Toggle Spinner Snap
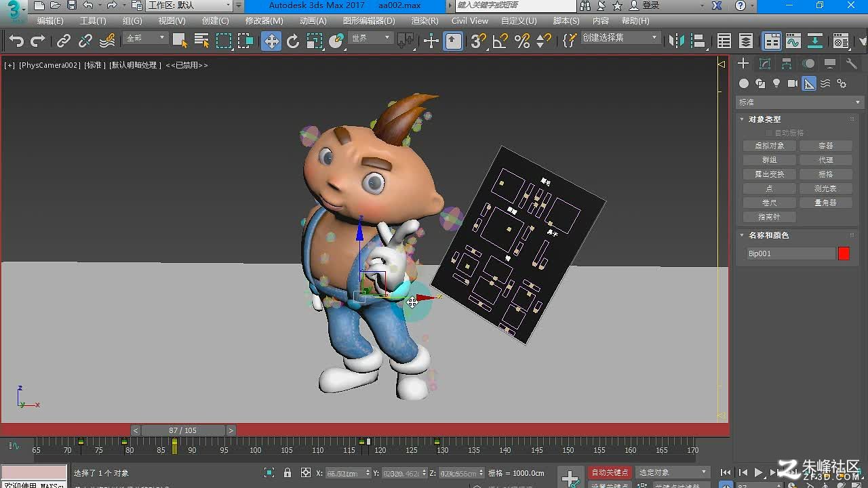This screenshot has width=868, height=488. pyautogui.click(x=543, y=41)
